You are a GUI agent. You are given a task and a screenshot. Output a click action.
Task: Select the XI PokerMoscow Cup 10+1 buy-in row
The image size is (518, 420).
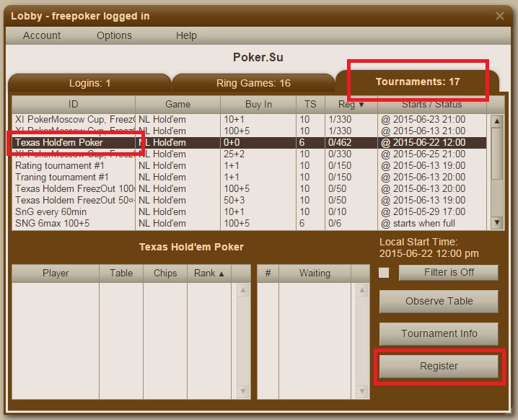[x=249, y=119]
